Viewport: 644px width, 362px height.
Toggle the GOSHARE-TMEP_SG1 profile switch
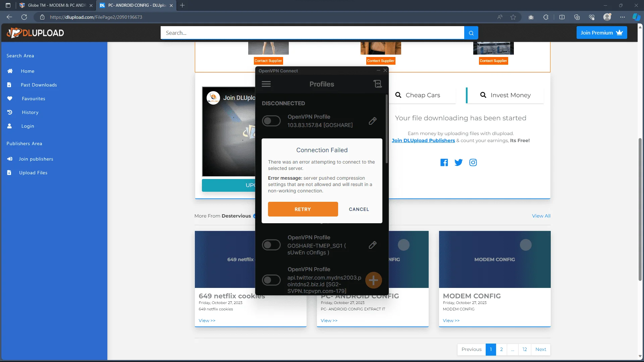tap(271, 245)
